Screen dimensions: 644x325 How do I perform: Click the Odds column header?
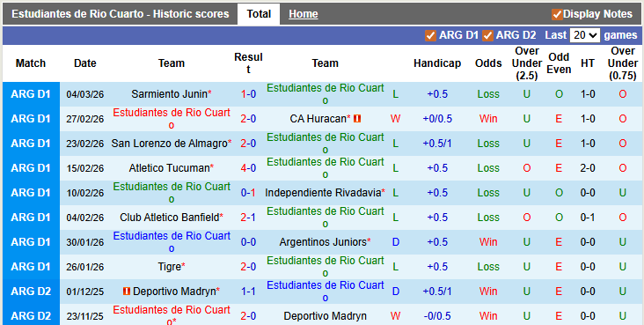tap(488, 63)
